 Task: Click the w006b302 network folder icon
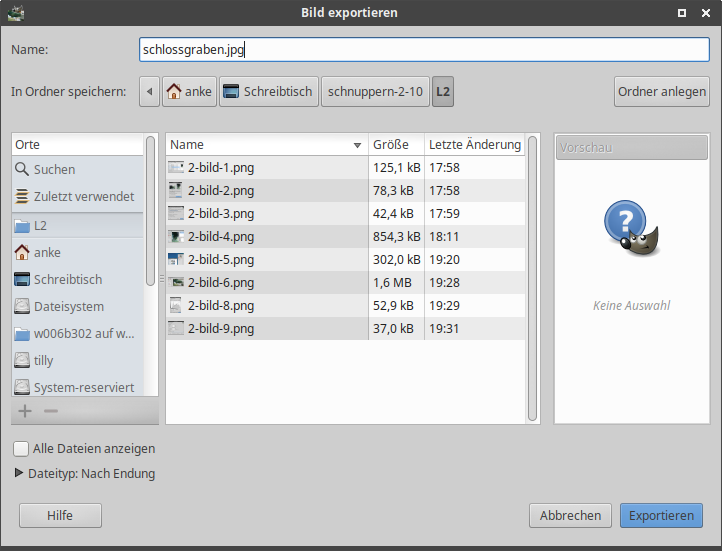[22, 333]
